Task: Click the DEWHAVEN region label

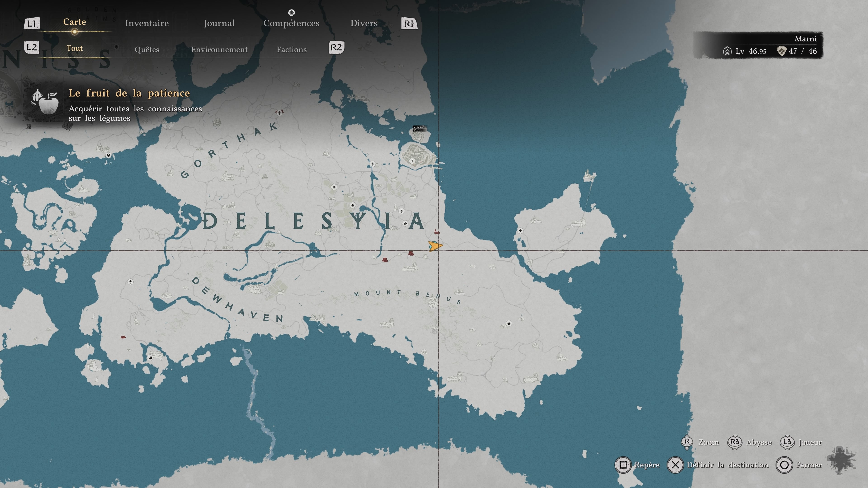Action: [x=237, y=299]
